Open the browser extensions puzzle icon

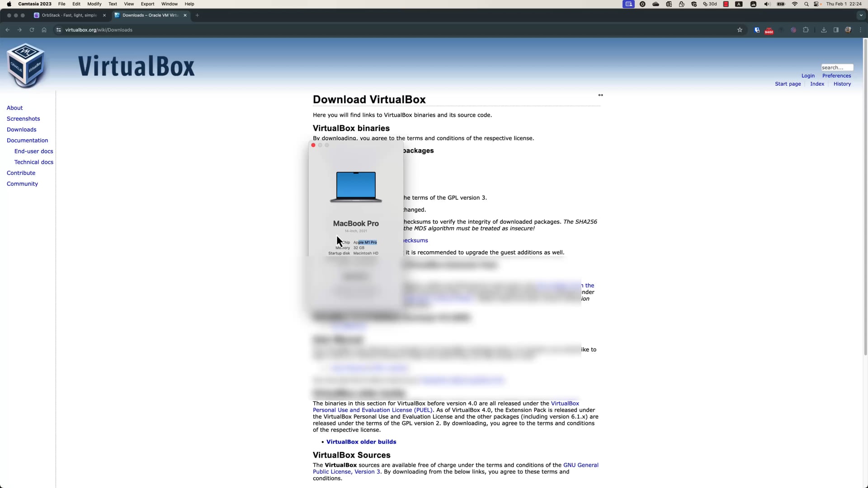point(806,30)
